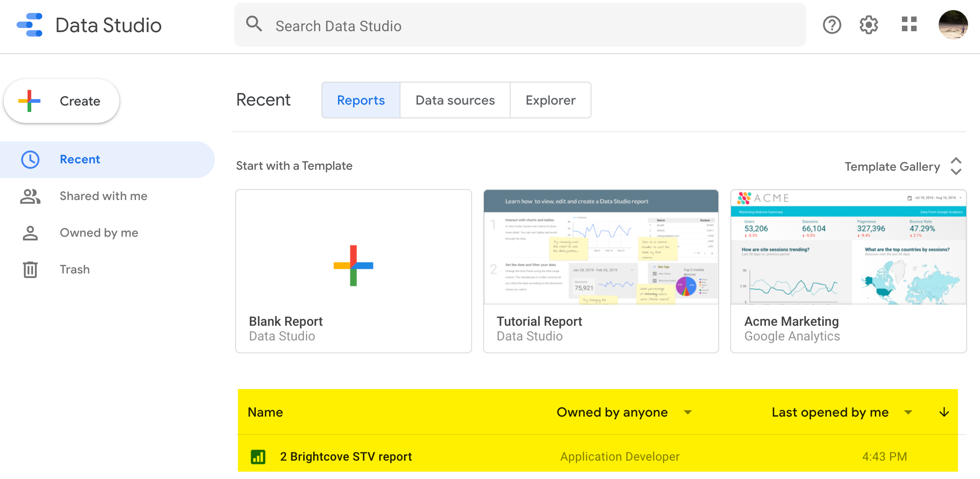Click the people icon for Shared with me
The height and width of the screenshot is (479, 980).
30,196
